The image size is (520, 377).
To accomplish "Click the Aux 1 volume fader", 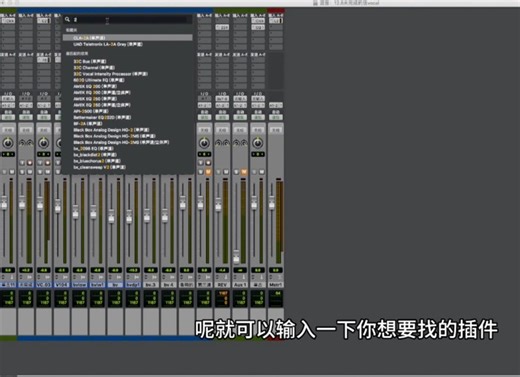I will point(236,258).
